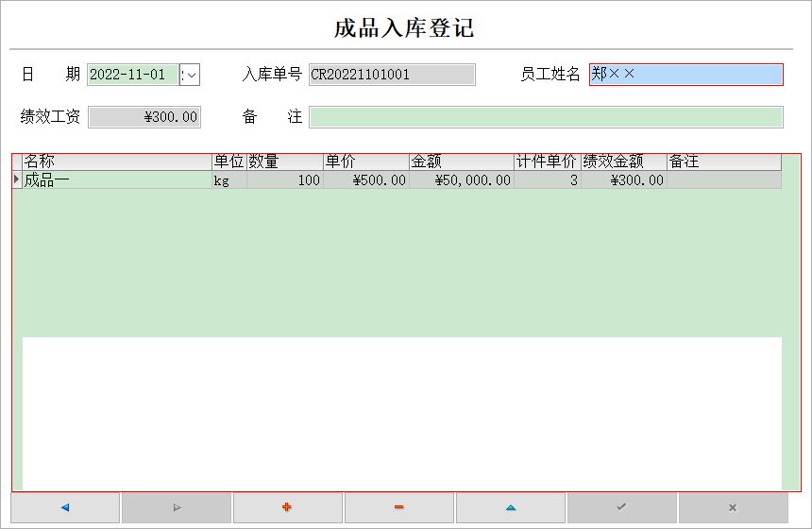Select the kg unit cell
This screenshot has width=812, height=529.
click(229, 179)
